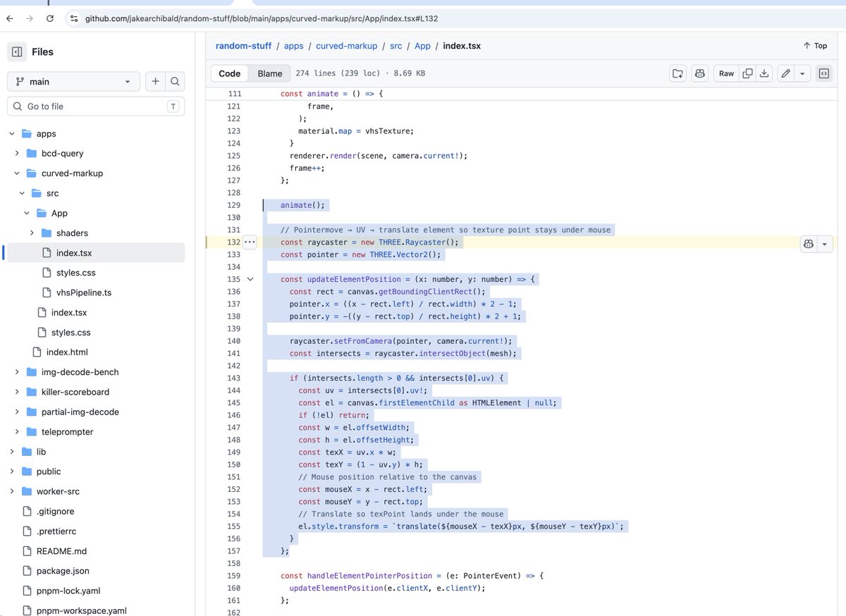This screenshot has height=616, width=846.
Task: Open pnpm-workspace.yaml in file tree
Action: [82, 610]
